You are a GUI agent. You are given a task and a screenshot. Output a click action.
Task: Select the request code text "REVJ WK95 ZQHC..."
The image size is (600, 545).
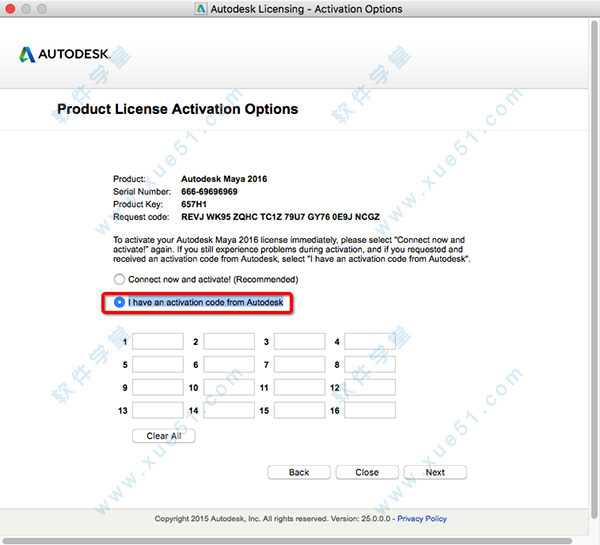click(x=280, y=217)
